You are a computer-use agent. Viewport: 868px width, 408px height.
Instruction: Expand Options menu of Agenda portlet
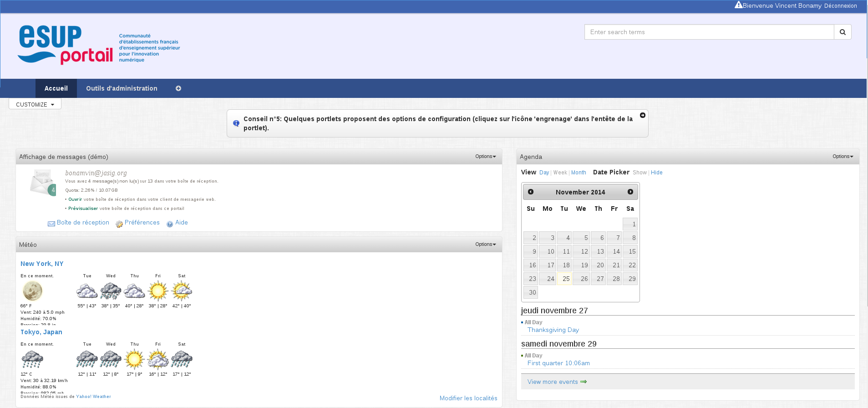tap(843, 156)
